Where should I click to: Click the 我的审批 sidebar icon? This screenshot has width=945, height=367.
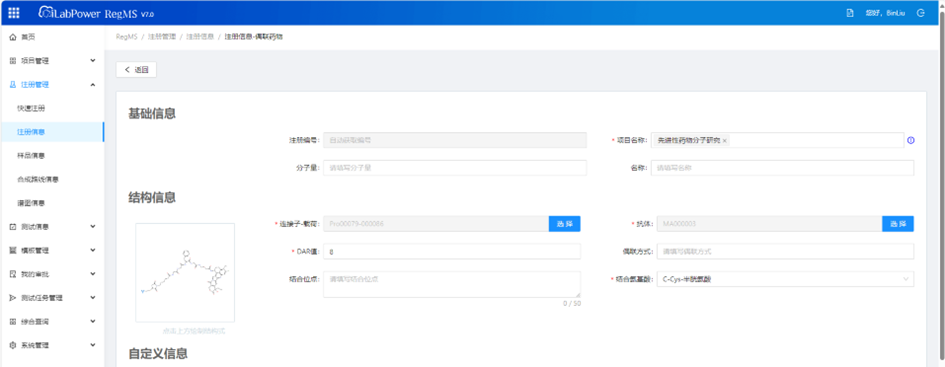(13, 274)
